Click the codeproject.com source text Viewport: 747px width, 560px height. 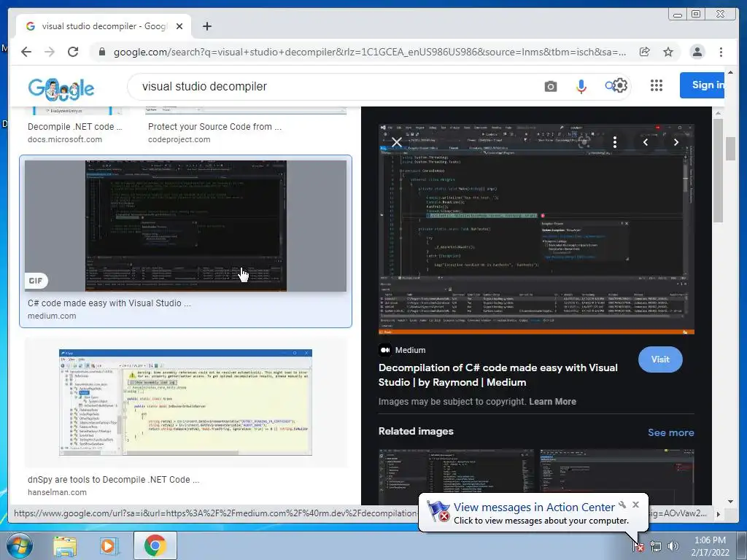tap(179, 139)
